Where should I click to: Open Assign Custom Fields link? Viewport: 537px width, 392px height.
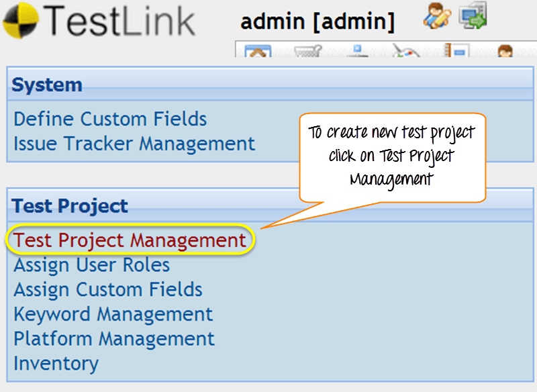(x=108, y=290)
